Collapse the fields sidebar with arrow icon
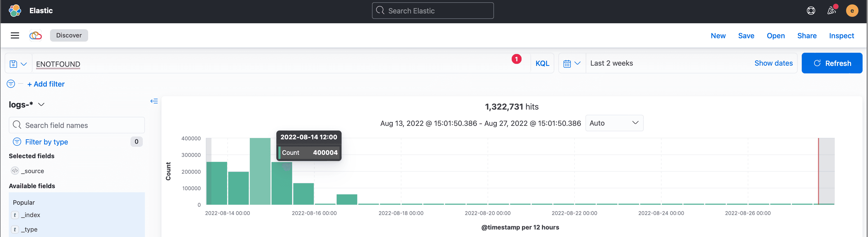This screenshot has width=868, height=237. (154, 101)
